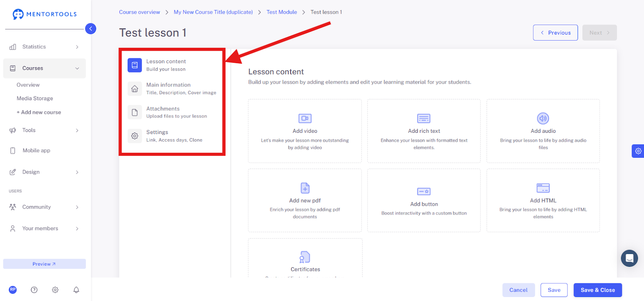Collapse the Courses dropdown chevron
The image size is (644, 301).
tap(77, 68)
